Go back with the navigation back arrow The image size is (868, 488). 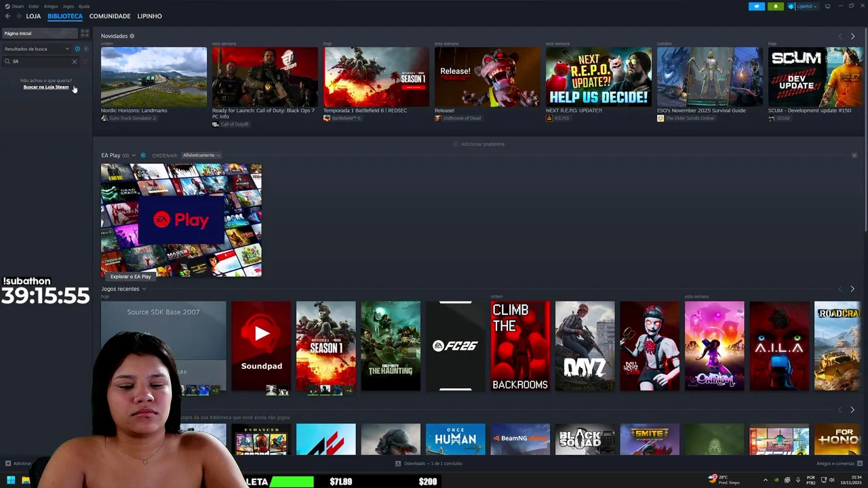tap(8, 16)
